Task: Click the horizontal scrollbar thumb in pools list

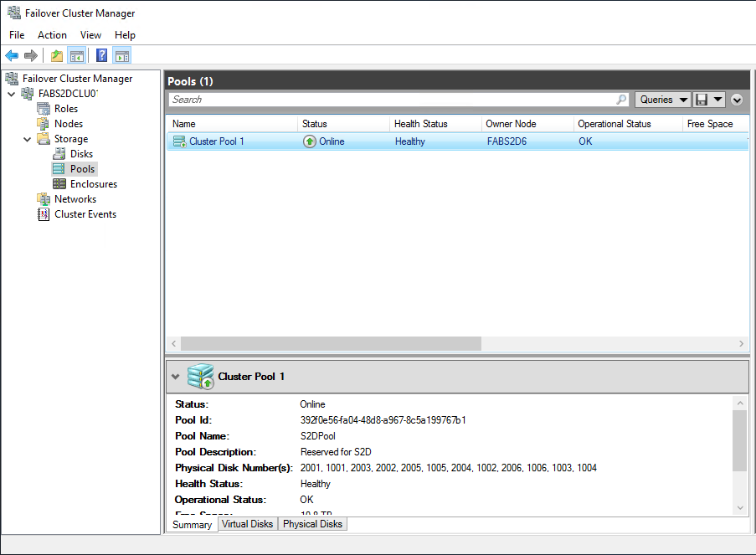Action: pos(331,344)
